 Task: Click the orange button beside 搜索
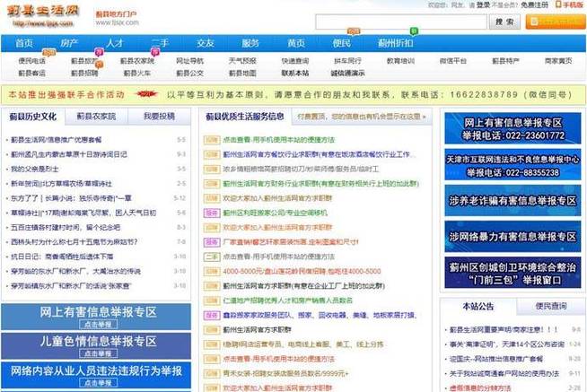coord(555,22)
